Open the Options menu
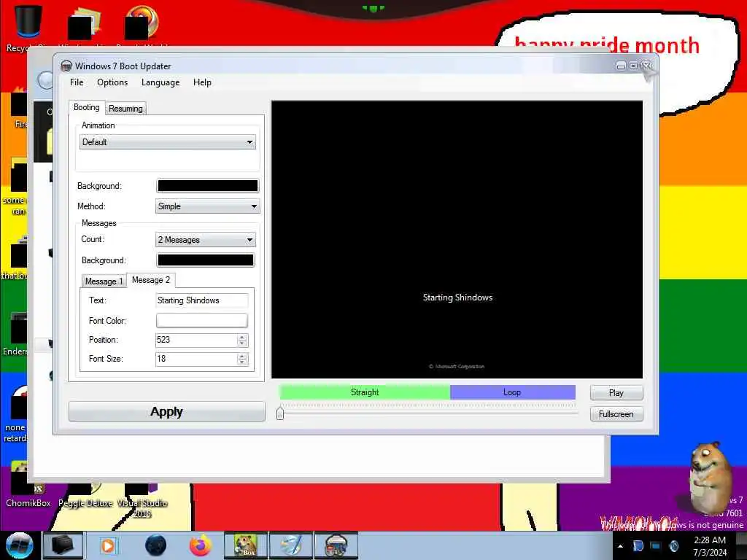This screenshot has width=747, height=560. pos(112,82)
